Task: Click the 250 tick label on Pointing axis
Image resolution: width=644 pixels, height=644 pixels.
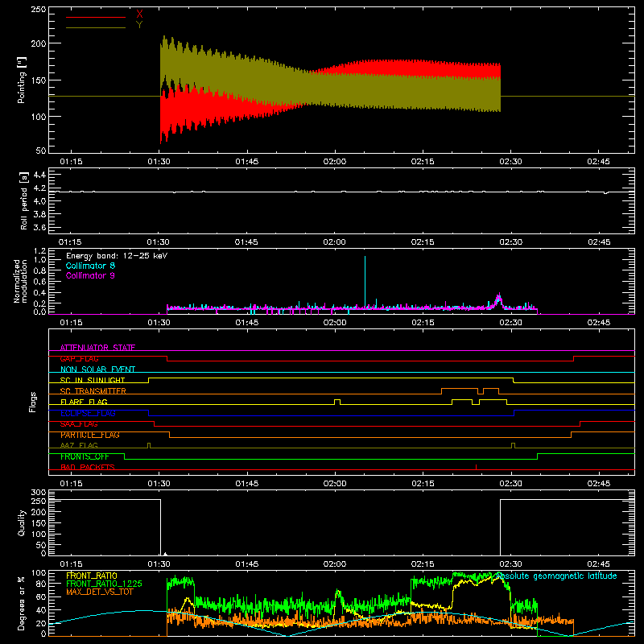Action: (x=39, y=10)
